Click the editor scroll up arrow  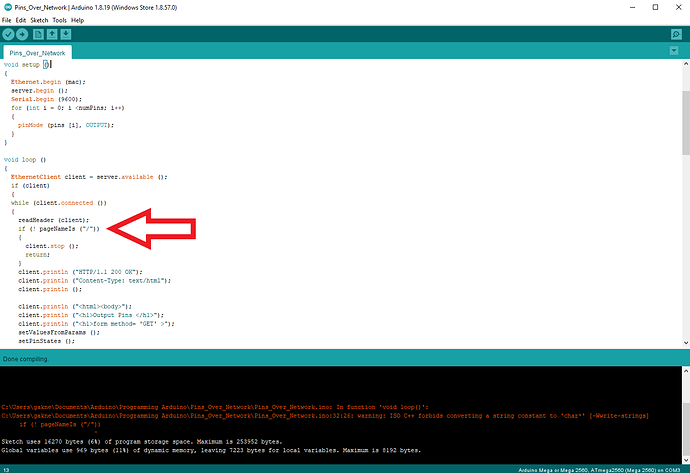tap(686, 64)
